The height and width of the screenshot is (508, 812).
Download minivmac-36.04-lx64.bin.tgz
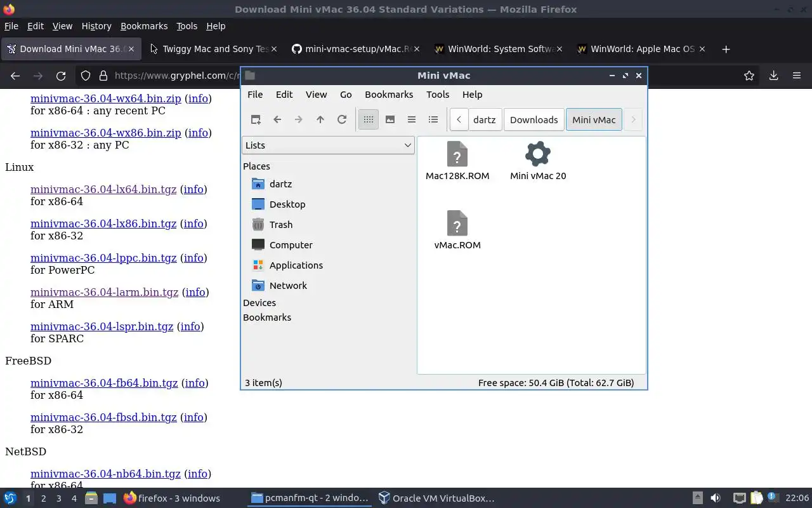[103, 189]
